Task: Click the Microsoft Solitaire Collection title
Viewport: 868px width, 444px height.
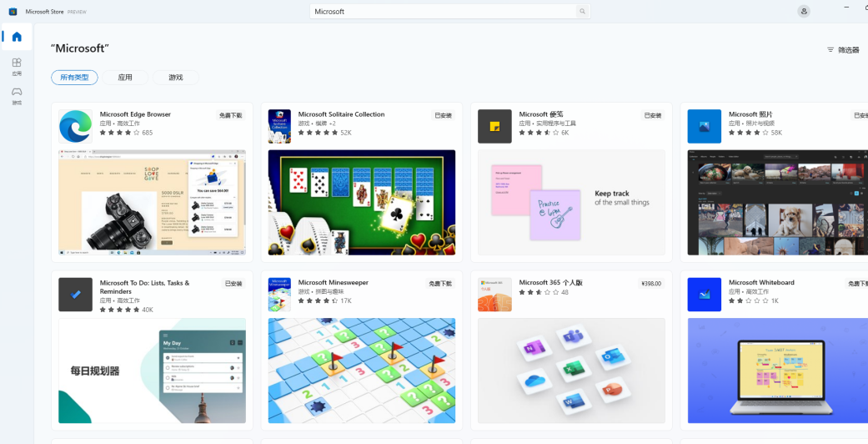Action: (x=341, y=114)
